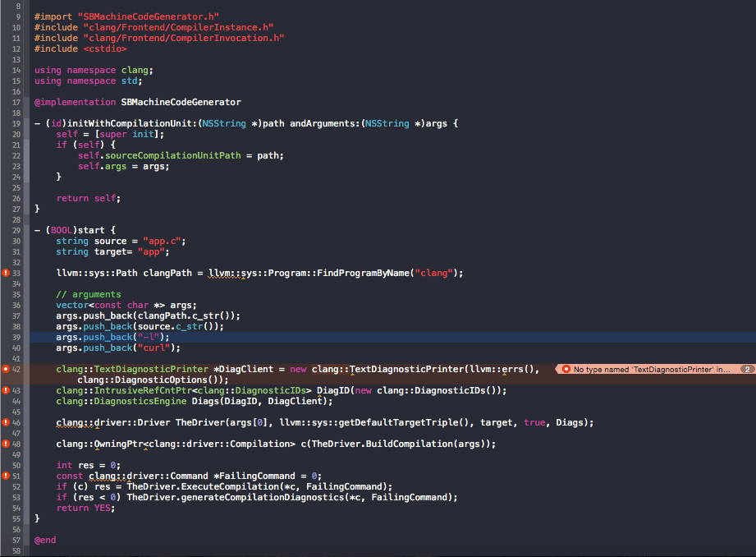Open the issue count badge showing 2
The height and width of the screenshot is (557, 756).
(x=747, y=369)
